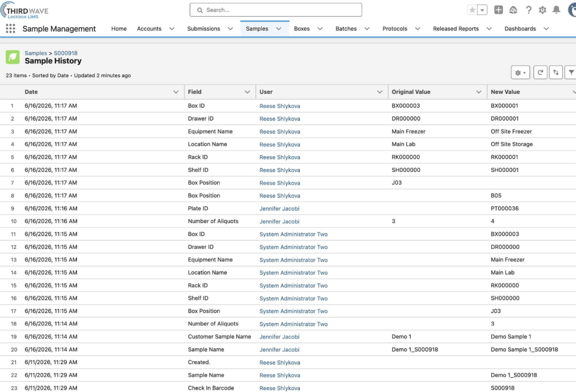
Task: Click the Samples breadcrumb link
Action: [x=36, y=53]
